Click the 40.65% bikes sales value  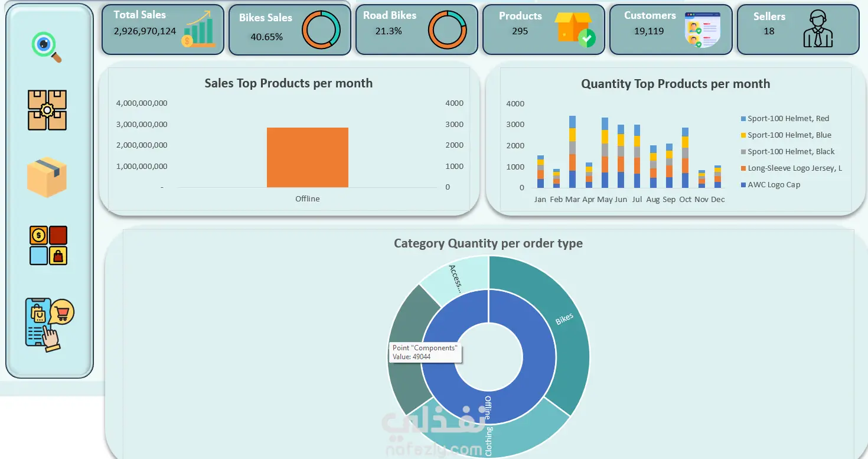click(267, 37)
